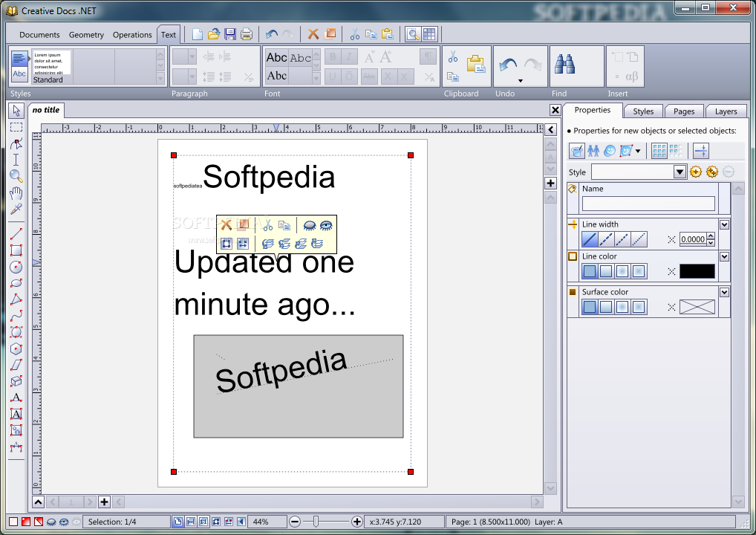Screen dimensions: 756x535
Task: Click the Name input field
Action: point(648,204)
